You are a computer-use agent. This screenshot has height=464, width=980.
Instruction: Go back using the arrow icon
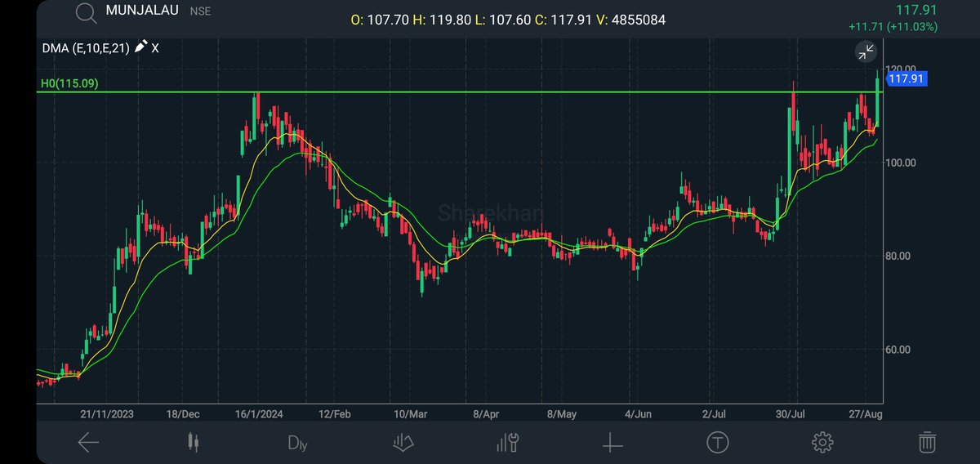click(88, 443)
